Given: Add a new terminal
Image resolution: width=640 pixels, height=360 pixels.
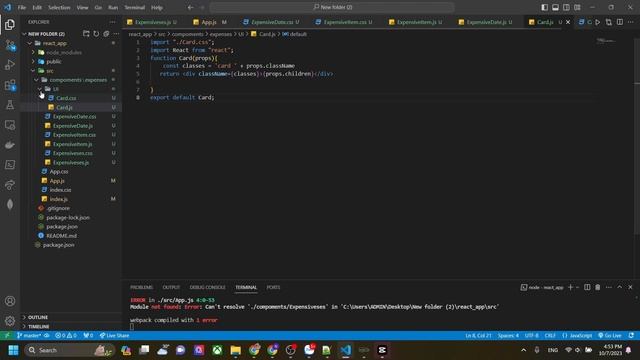Looking at the screenshot, I should (571, 287).
